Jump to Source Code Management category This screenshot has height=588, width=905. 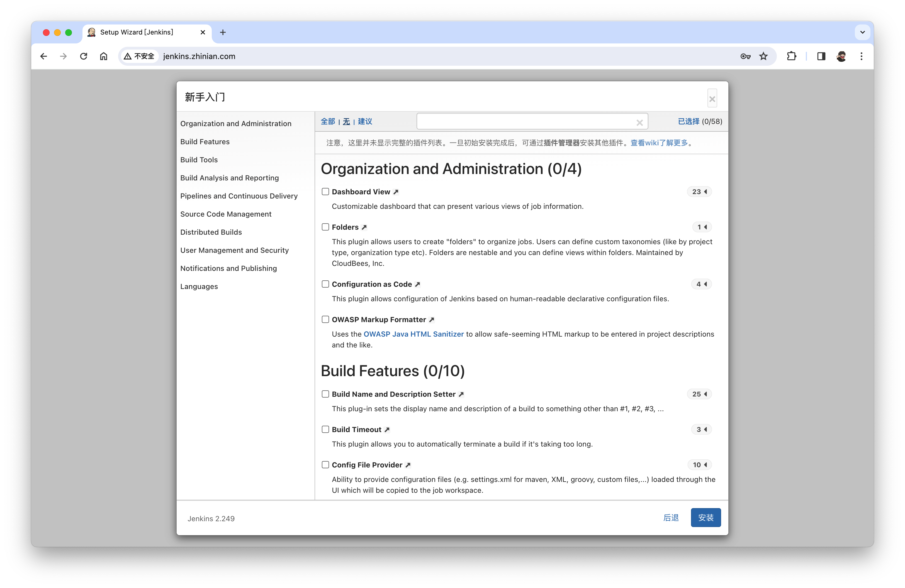click(226, 214)
